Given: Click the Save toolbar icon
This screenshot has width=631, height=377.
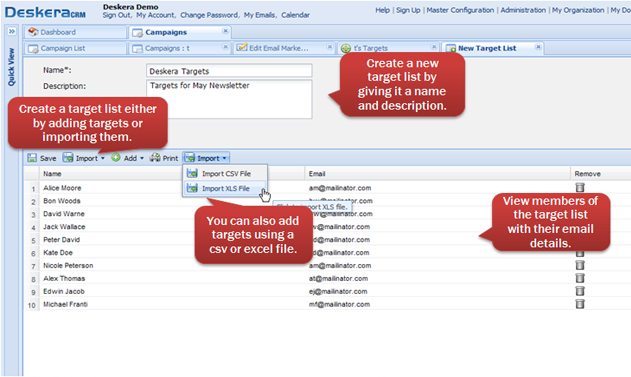Looking at the screenshot, I should 32,158.
